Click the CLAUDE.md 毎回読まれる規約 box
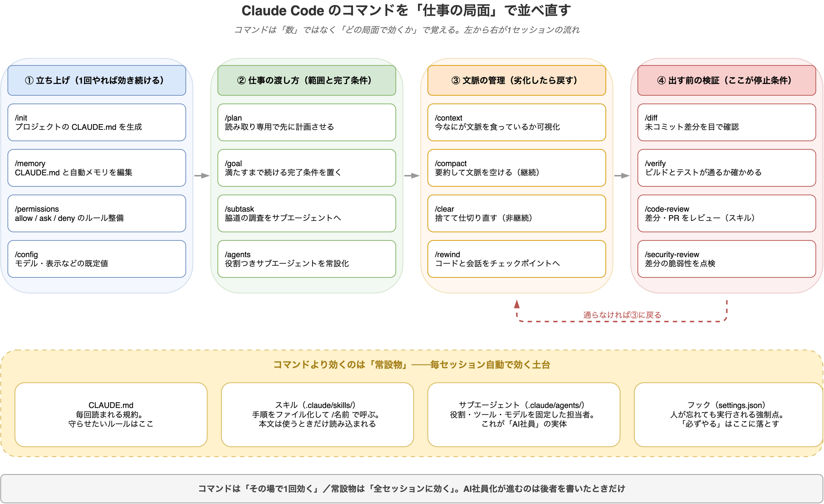 click(x=111, y=415)
